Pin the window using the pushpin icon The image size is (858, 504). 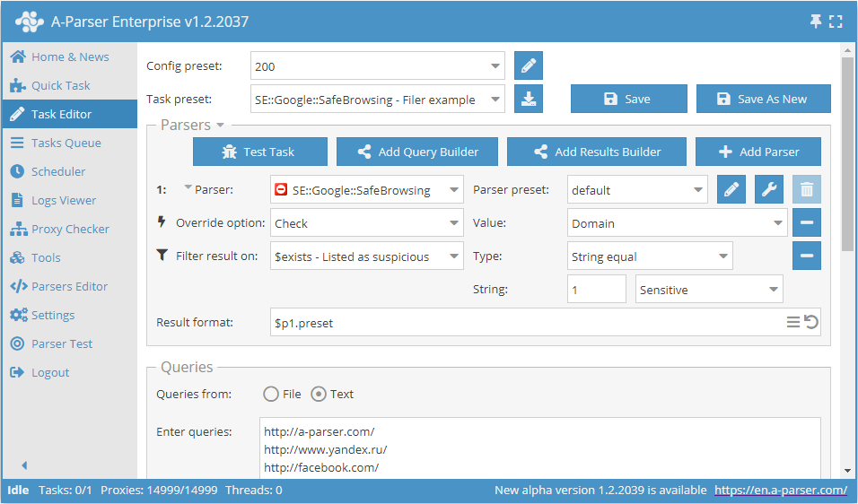click(x=816, y=22)
